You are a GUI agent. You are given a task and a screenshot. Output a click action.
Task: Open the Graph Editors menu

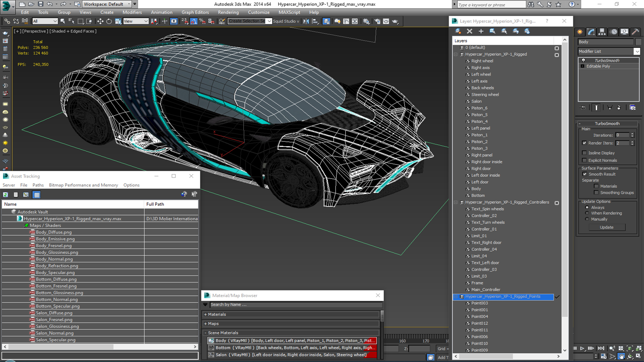coord(195,12)
